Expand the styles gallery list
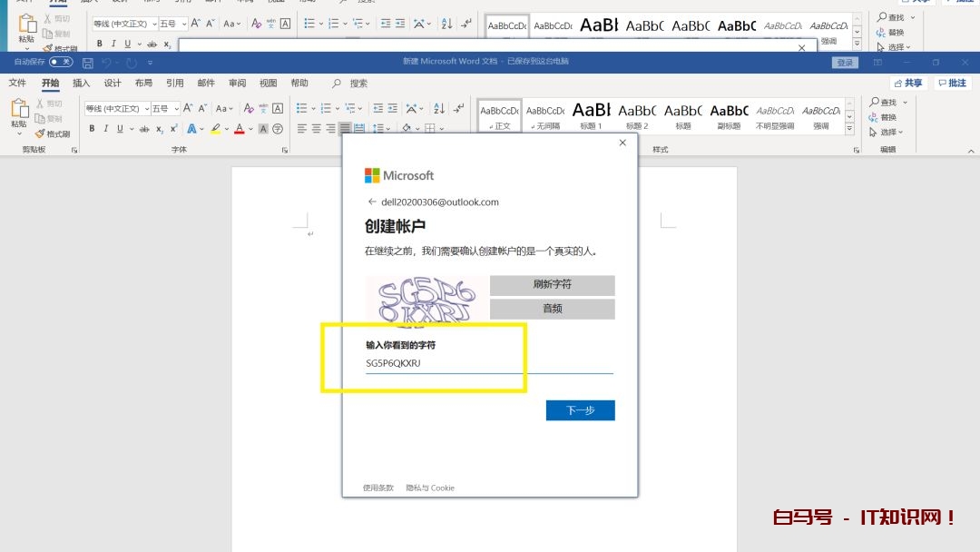The width and height of the screenshot is (980, 552). [x=849, y=128]
